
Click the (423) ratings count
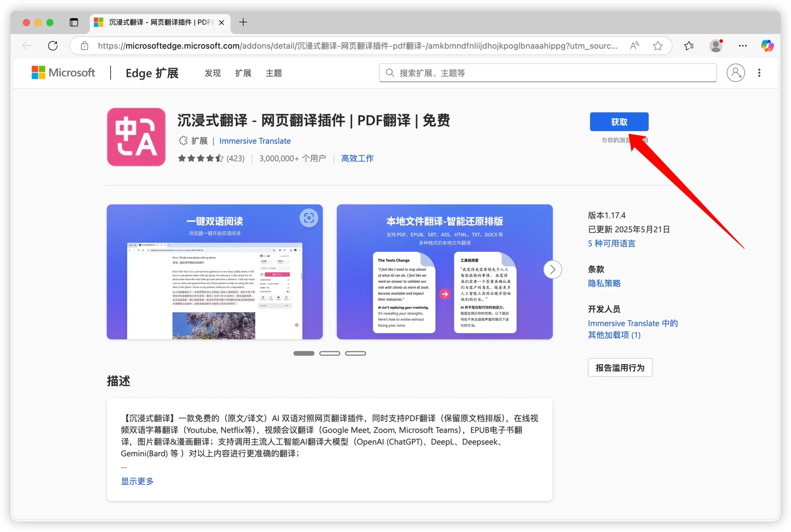235,158
